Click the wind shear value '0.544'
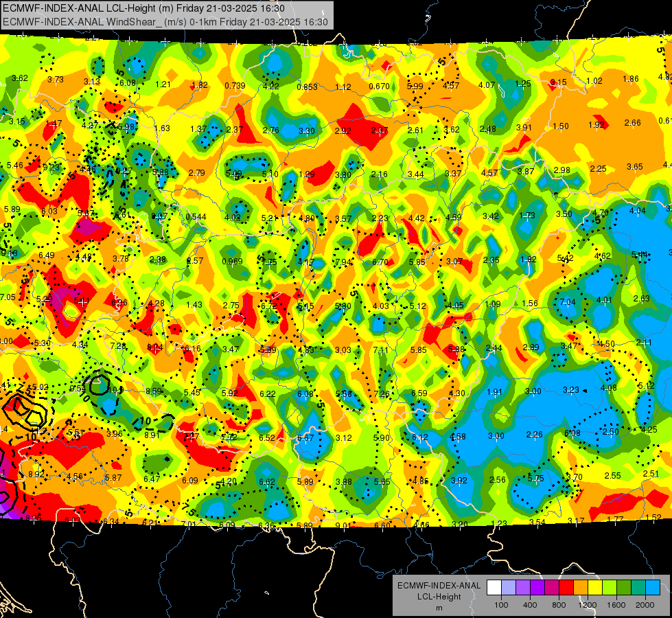Viewport: 672px width, 618px height. [196, 217]
